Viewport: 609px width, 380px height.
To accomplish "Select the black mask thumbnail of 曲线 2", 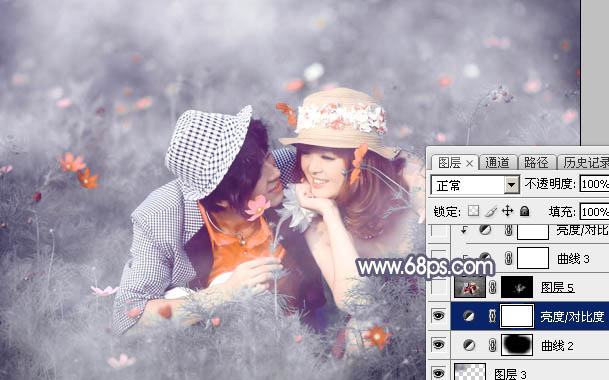I will tap(517, 345).
